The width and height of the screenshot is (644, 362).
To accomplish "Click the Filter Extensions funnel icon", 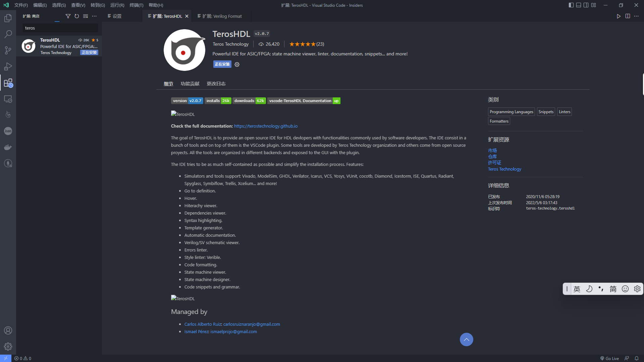I will pyautogui.click(x=68, y=16).
